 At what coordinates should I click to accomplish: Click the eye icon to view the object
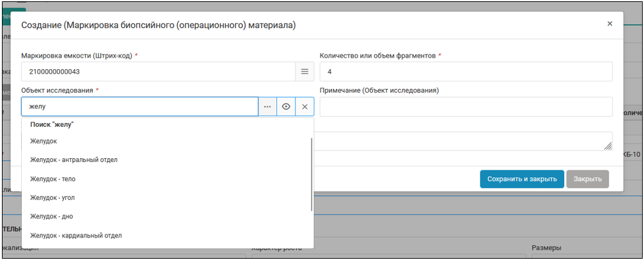[286, 107]
